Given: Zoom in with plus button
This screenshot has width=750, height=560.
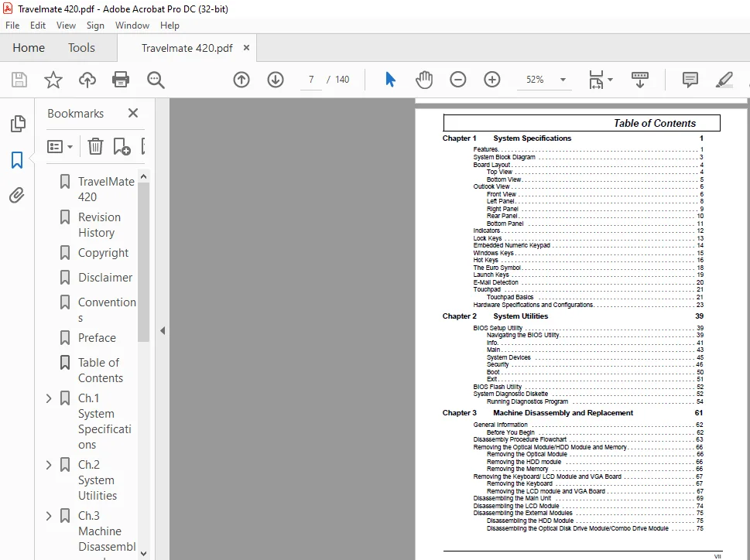Looking at the screenshot, I should (491, 80).
